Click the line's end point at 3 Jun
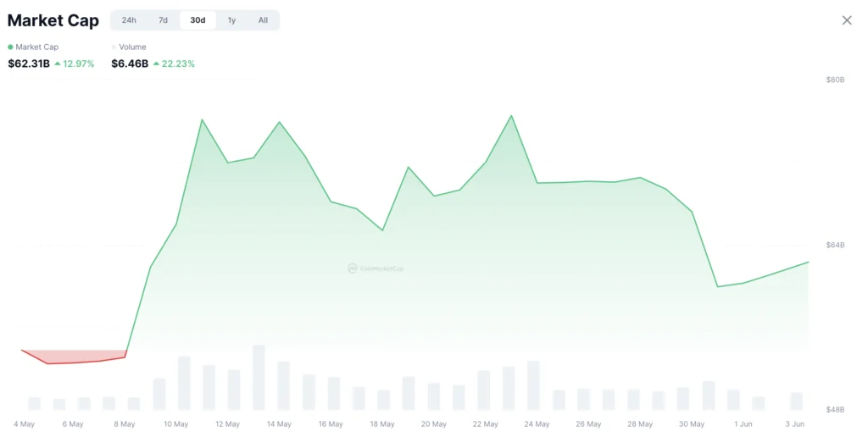868x437 pixels. pyautogui.click(x=808, y=263)
